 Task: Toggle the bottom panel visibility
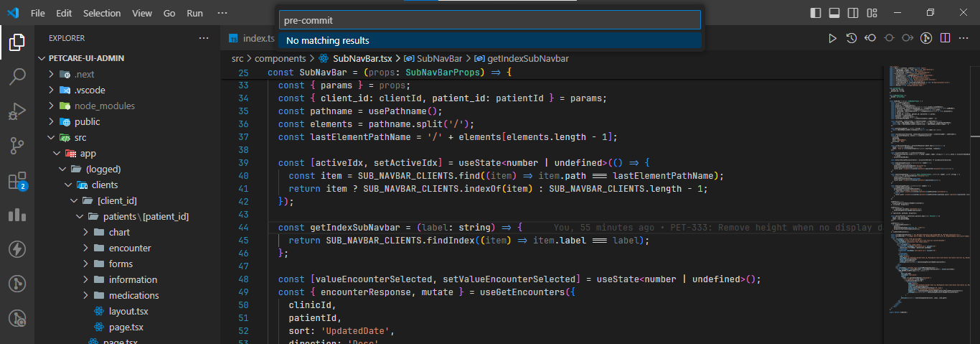coord(834,13)
